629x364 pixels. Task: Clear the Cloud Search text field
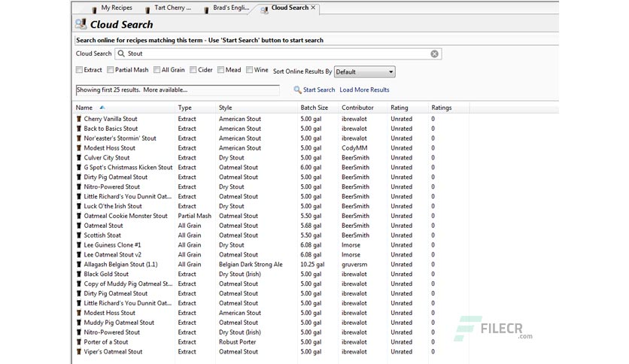pyautogui.click(x=434, y=53)
